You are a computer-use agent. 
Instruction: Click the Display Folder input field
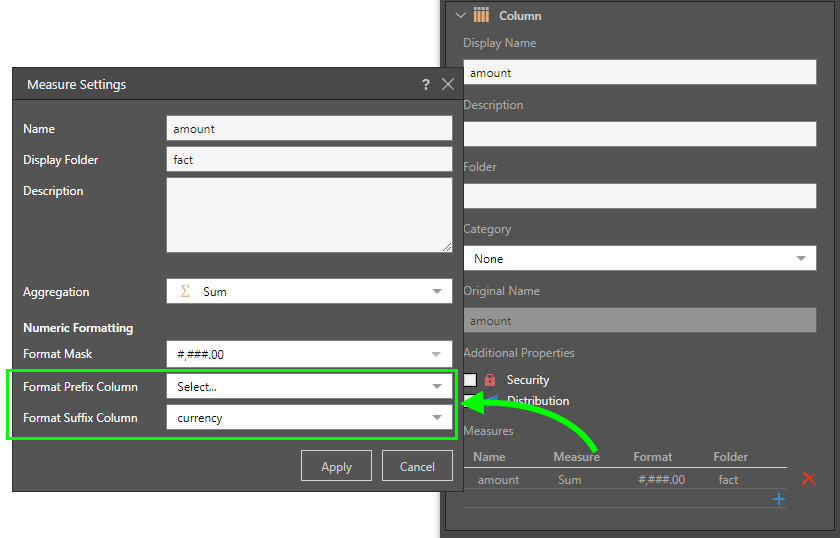[309, 160]
